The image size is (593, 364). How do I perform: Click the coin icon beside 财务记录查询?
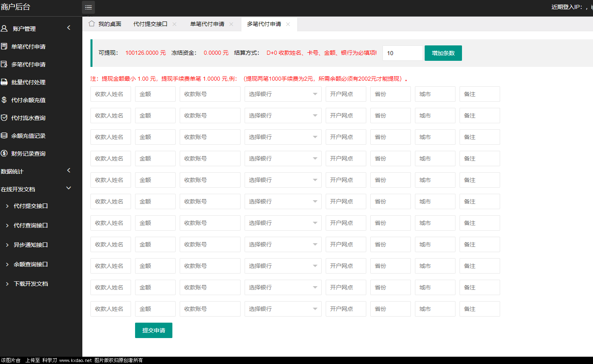4,153
